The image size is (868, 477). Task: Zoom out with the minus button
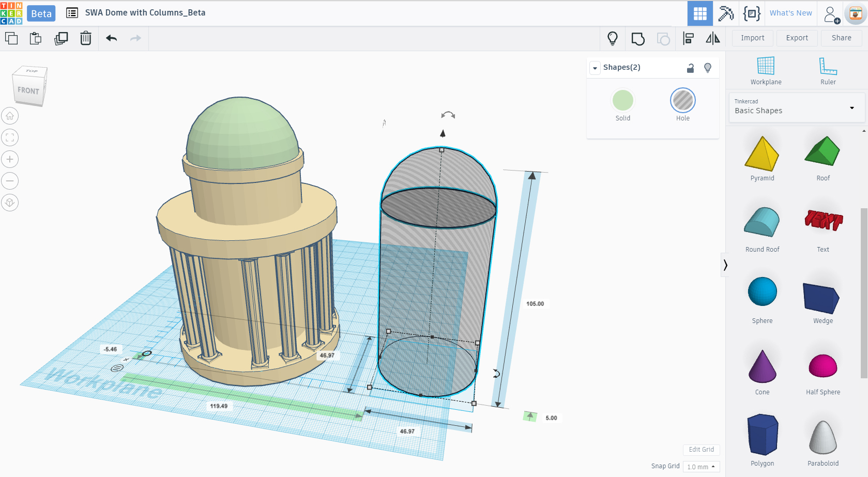(10, 181)
